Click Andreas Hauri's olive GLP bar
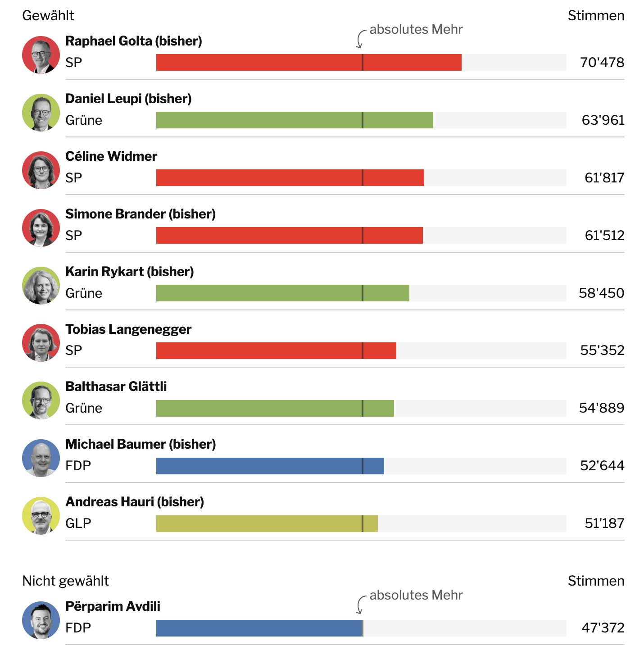Image resolution: width=644 pixels, height=664 pixels. [x=267, y=524]
